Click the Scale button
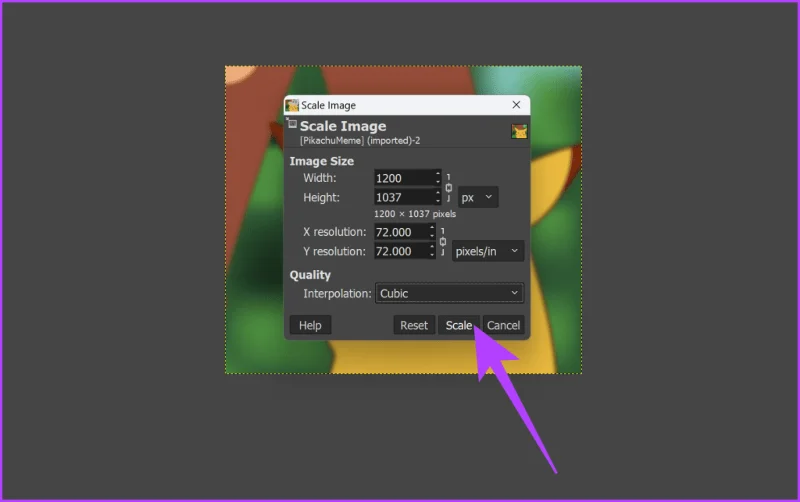This screenshot has width=800, height=502. [x=458, y=325]
